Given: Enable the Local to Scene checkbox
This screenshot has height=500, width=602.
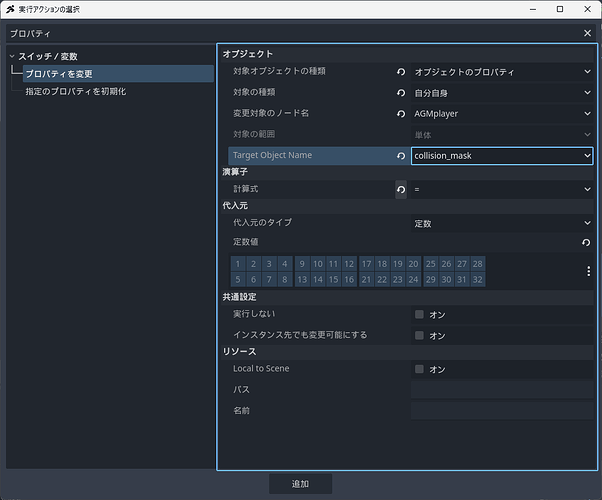Looking at the screenshot, I should (419, 369).
